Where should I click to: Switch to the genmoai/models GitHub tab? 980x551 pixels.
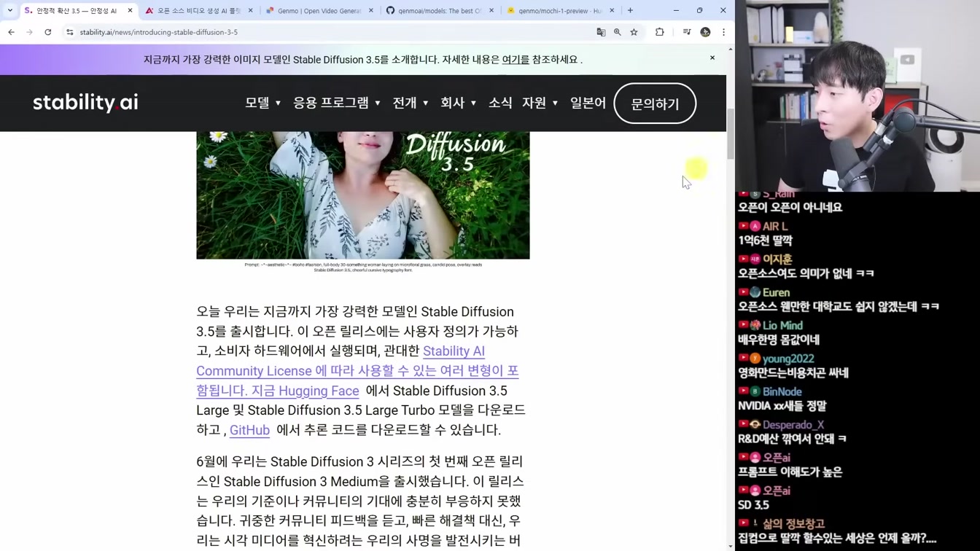click(437, 11)
